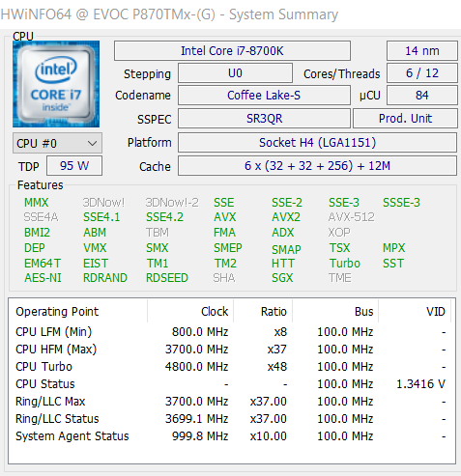
Task: Click the Intel Core i7 logo image
Action: [x=56, y=84]
